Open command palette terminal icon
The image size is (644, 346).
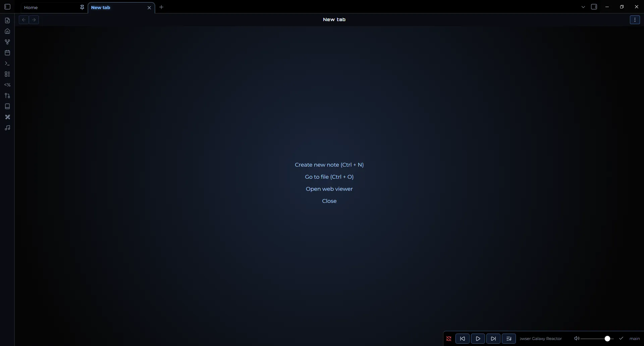pyautogui.click(x=7, y=63)
